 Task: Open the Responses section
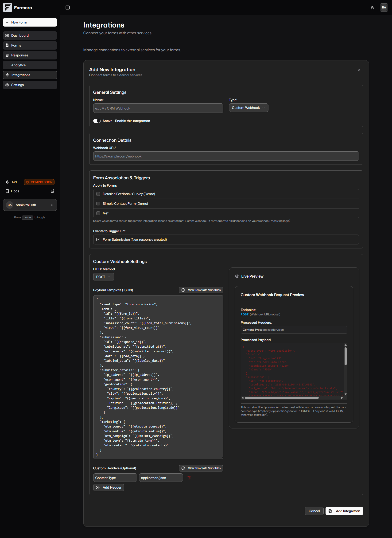pos(30,55)
